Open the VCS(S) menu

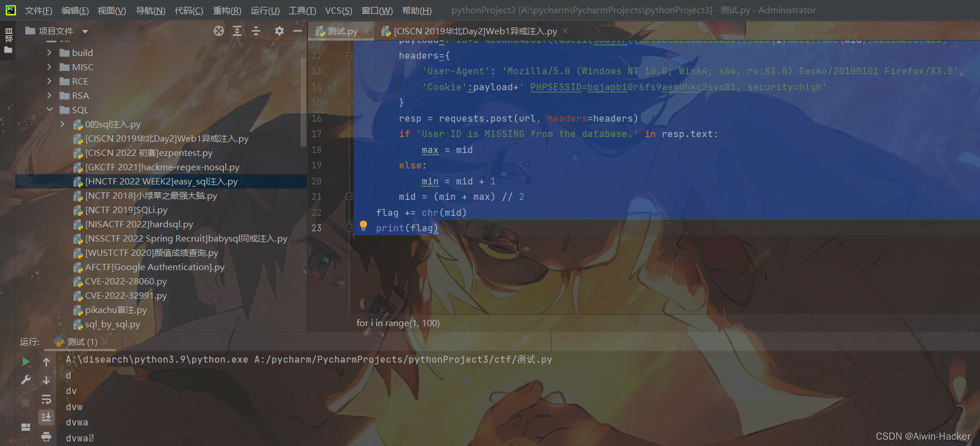[x=338, y=10]
